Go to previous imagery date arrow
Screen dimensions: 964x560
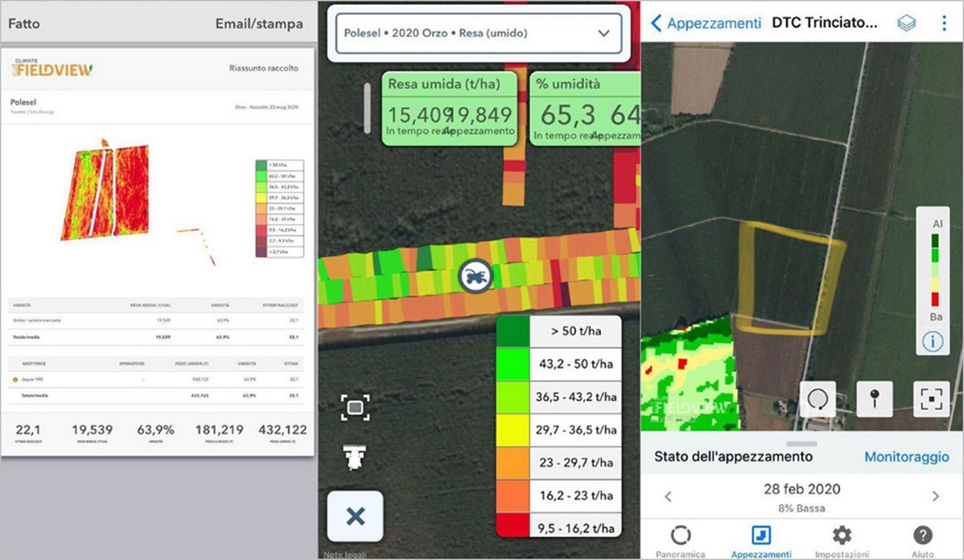668,497
